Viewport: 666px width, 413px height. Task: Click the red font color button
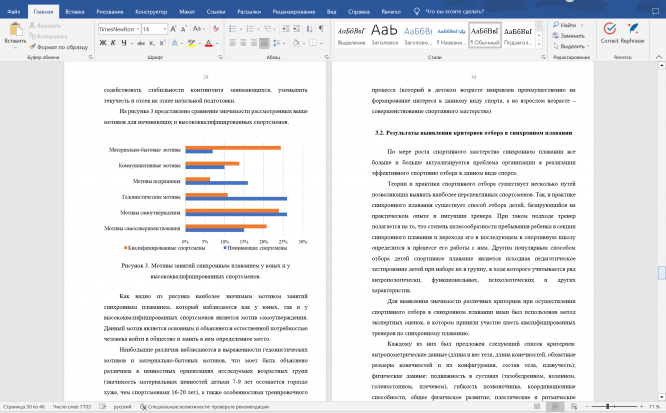209,43
